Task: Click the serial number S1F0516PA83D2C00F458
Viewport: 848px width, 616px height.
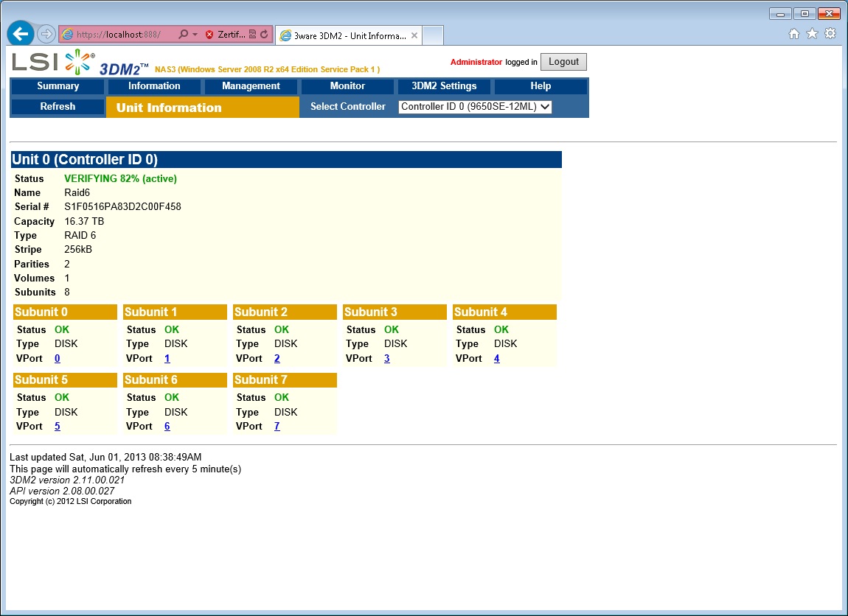Action: click(122, 206)
